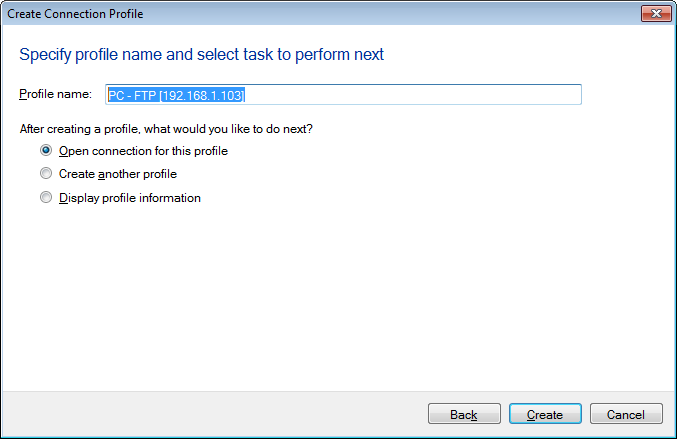This screenshot has width=677, height=439.
Task: Click the 'Profile name:' label
Action: click(x=55, y=94)
